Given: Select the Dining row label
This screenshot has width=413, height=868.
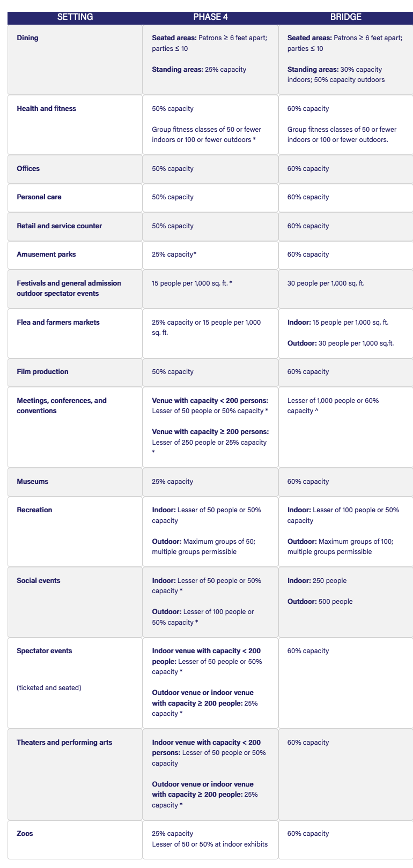Looking at the screenshot, I should tap(27, 38).
